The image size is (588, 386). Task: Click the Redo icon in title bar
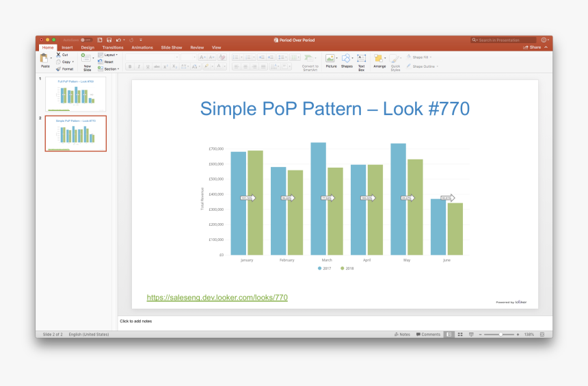(x=131, y=40)
